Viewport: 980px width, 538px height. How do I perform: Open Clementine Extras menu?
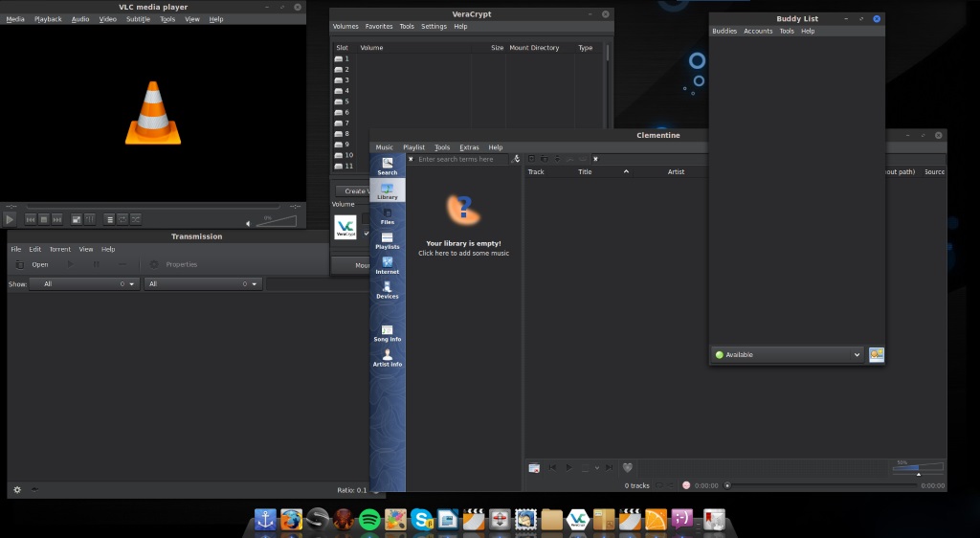coord(469,147)
